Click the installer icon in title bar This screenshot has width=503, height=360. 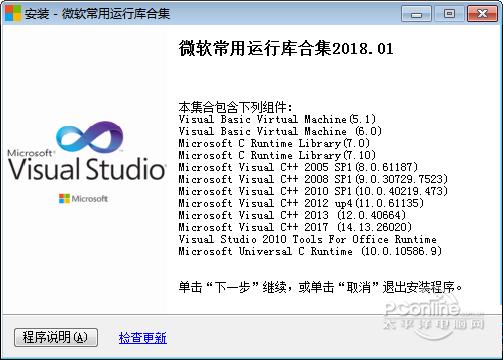(x=13, y=13)
